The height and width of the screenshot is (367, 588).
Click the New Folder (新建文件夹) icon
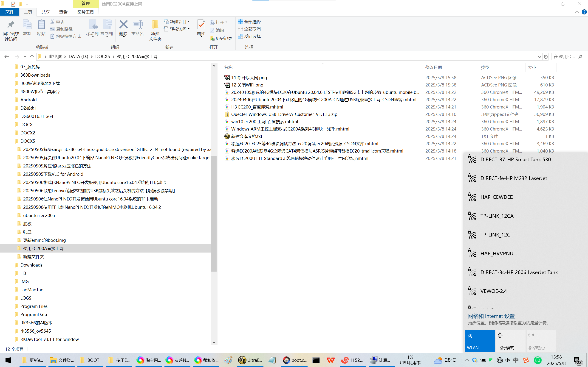(155, 25)
